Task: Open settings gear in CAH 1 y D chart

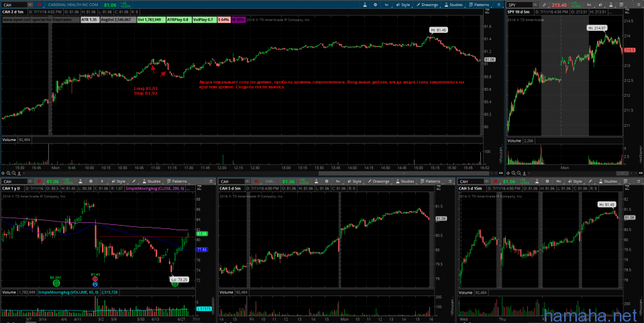Action: click(x=91, y=181)
